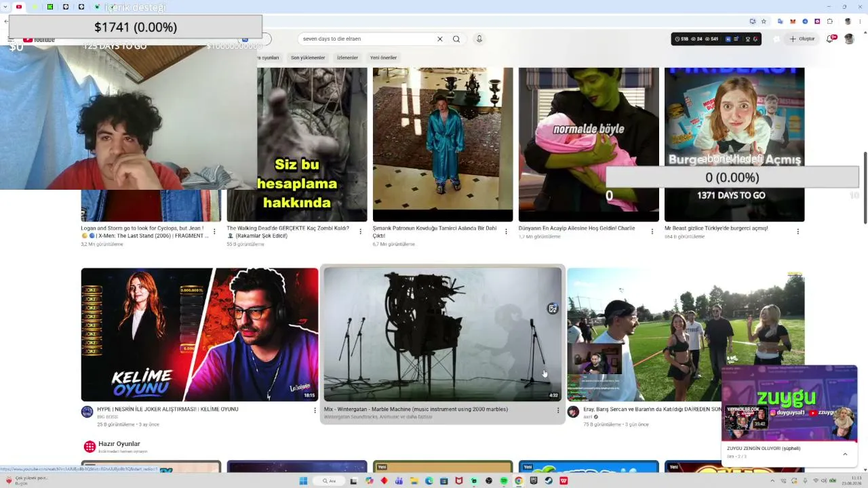Open Steam from the taskbar
Image resolution: width=868 pixels, height=488 pixels.
pos(549,481)
